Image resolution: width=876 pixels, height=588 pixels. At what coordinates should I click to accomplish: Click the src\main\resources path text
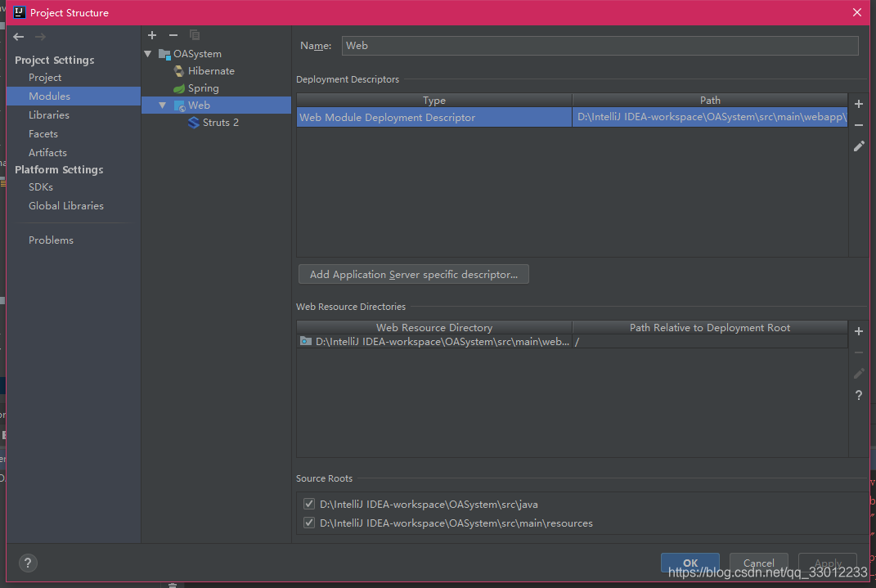click(456, 523)
